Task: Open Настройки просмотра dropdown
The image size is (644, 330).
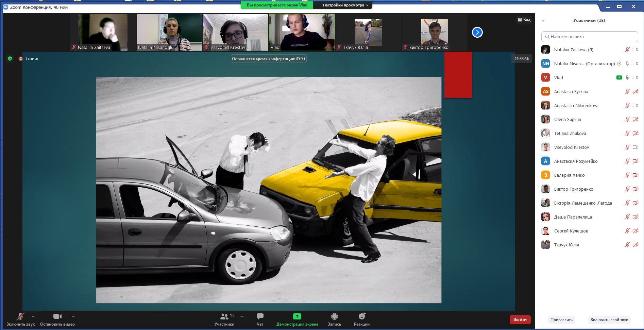Action: (x=345, y=5)
